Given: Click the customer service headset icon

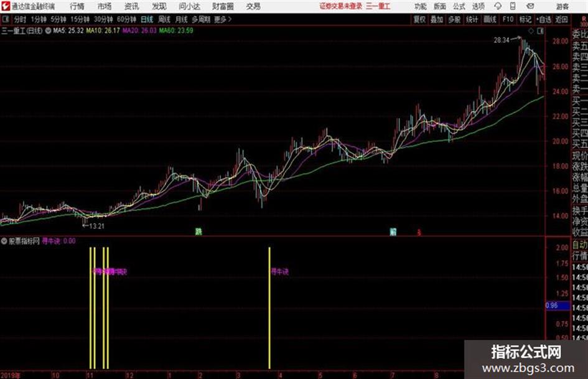Looking at the screenshot, I should (x=498, y=6).
